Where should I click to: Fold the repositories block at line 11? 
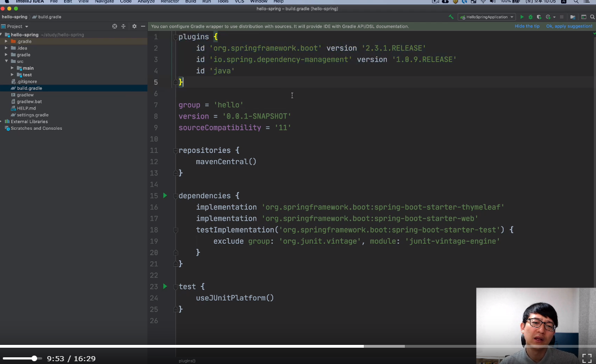(175, 151)
